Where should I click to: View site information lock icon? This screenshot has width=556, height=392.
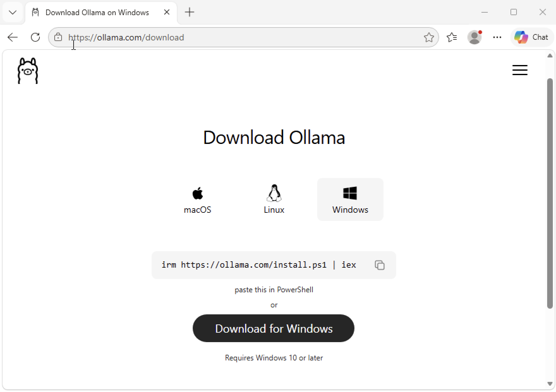[x=58, y=37]
